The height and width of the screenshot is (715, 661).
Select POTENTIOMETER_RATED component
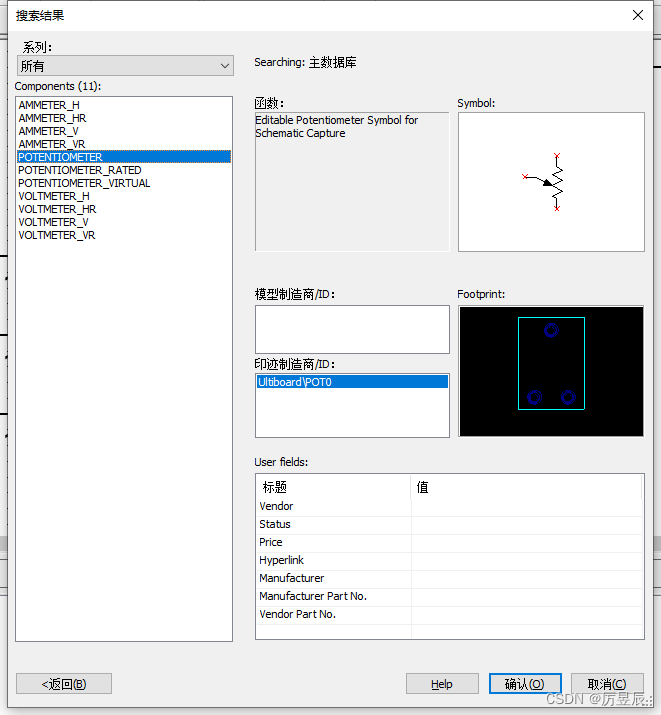[x=80, y=170]
